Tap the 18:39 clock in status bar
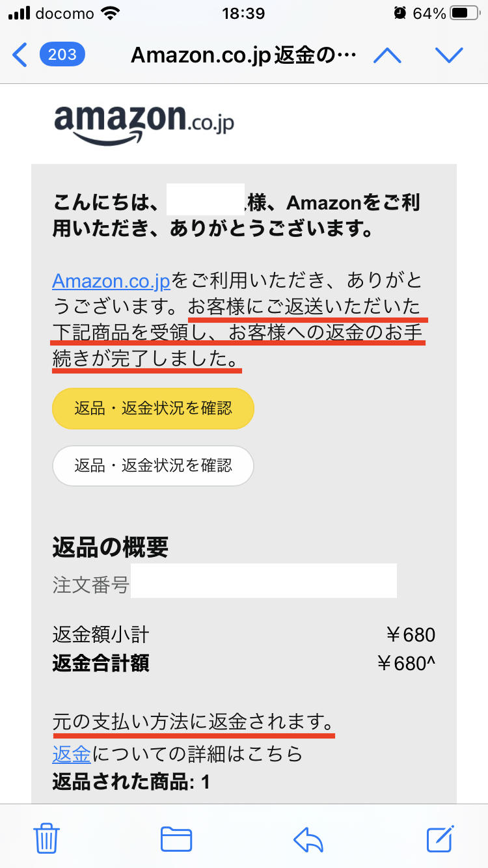The image size is (488, 868). click(x=244, y=12)
